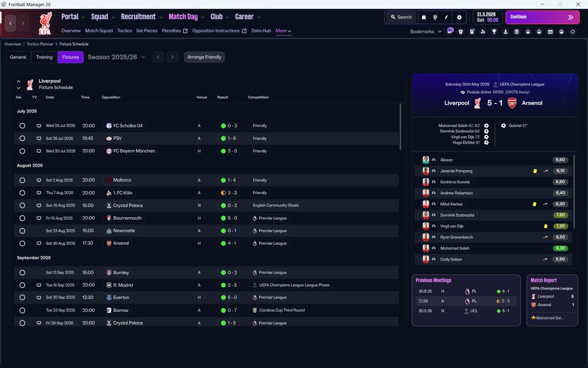Select the 1. FC Köln fixture radio button
Image resolution: width=588 pixels, height=368 pixels.
22,193
